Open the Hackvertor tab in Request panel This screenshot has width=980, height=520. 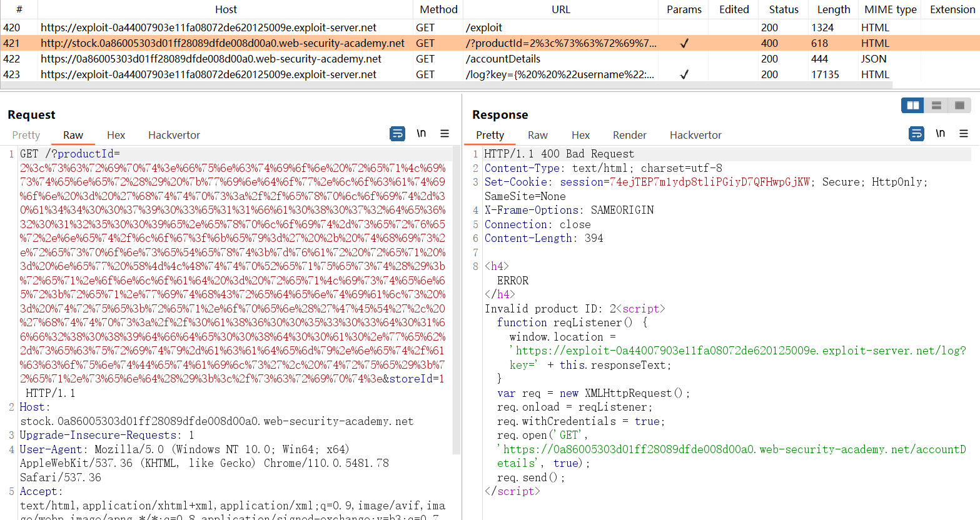pos(174,135)
